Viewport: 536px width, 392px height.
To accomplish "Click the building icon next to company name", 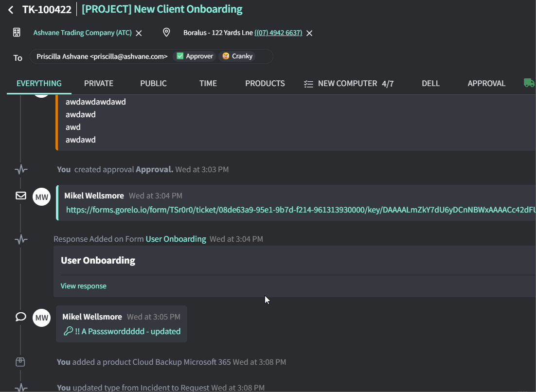I will (17, 33).
